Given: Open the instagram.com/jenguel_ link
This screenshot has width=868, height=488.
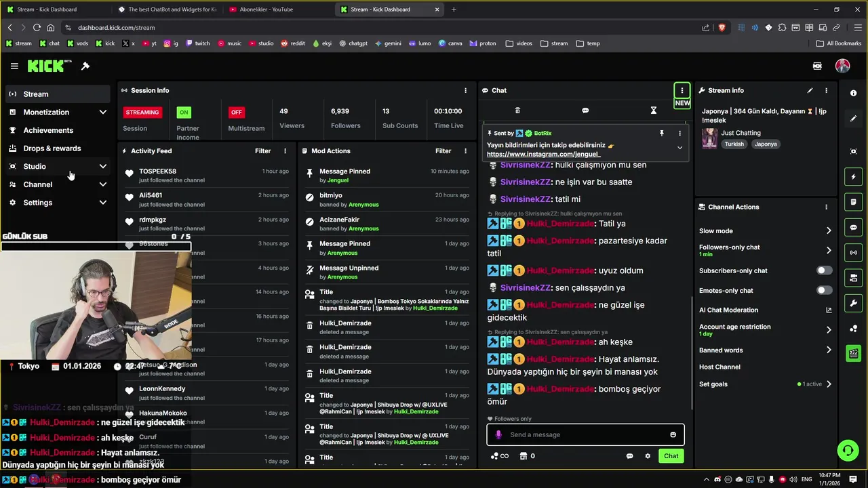Looking at the screenshot, I should [x=543, y=155].
